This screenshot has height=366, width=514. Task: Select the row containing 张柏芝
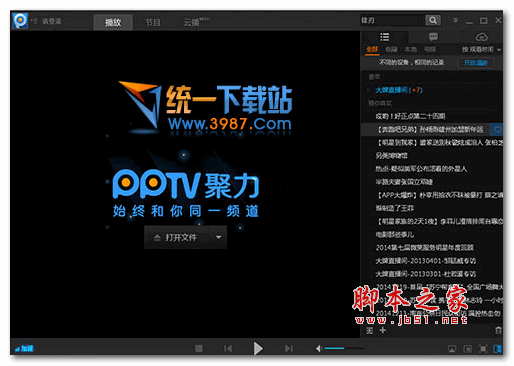point(439,143)
